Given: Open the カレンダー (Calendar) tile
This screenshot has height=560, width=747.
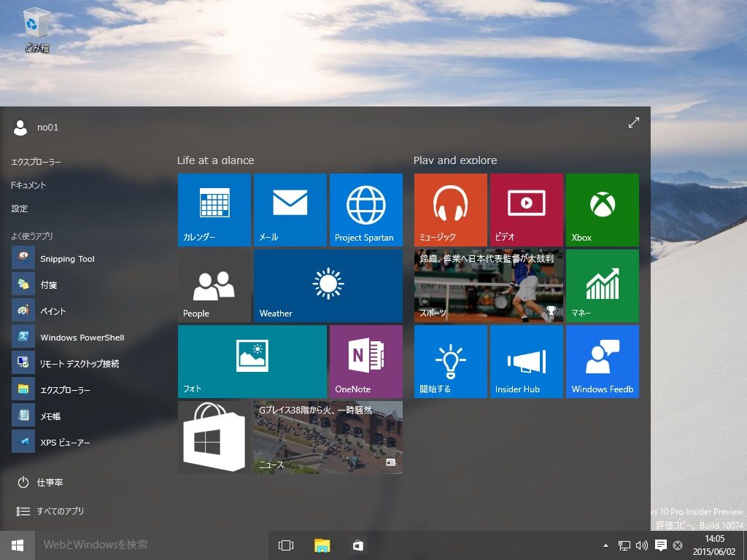Looking at the screenshot, I should [214, 210].
